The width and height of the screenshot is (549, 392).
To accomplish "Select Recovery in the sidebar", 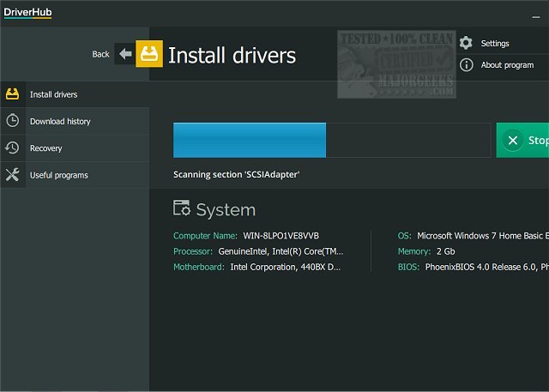I will tap(45, 148).
